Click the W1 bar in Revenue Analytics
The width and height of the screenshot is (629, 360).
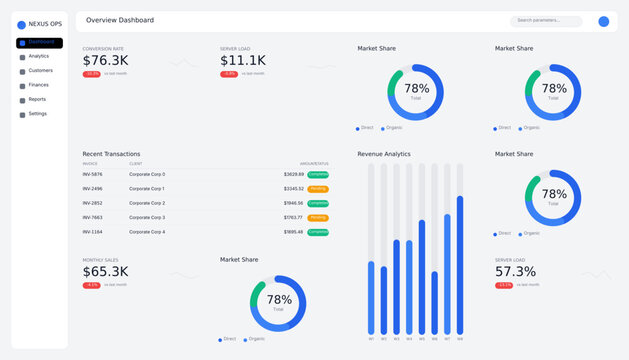(x=371, y=298)
